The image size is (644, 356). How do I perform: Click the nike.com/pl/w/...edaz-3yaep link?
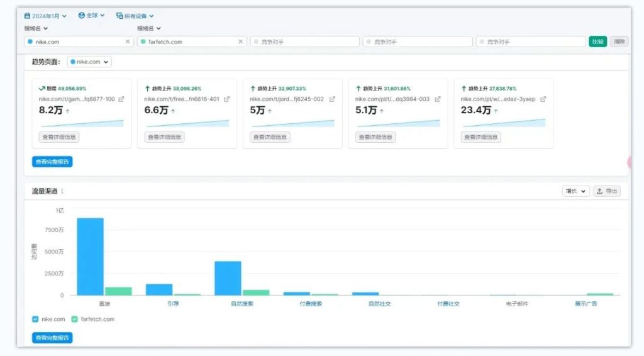[498, 99]
